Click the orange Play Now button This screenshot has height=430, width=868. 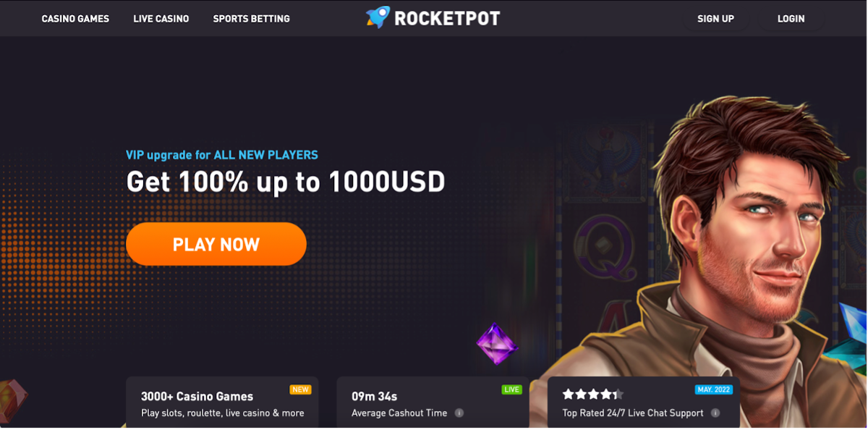[216, 244]
